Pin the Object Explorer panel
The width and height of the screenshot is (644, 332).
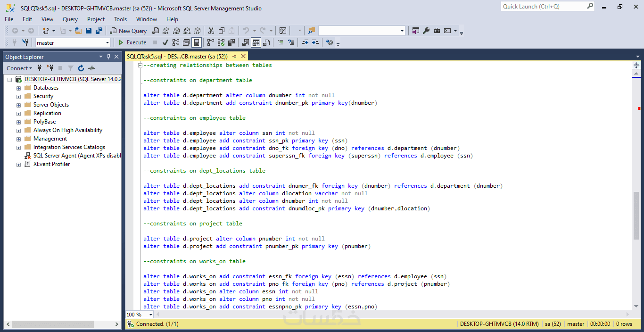pos(108,57)
